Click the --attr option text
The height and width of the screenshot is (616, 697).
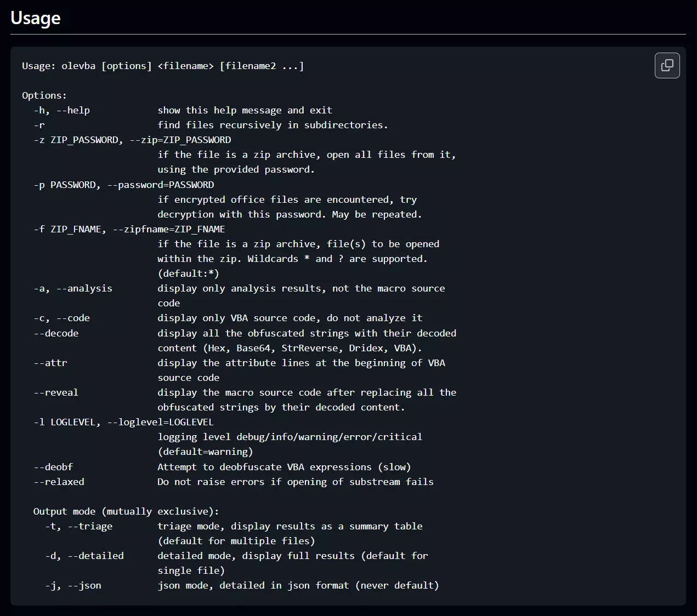[50, 363]
